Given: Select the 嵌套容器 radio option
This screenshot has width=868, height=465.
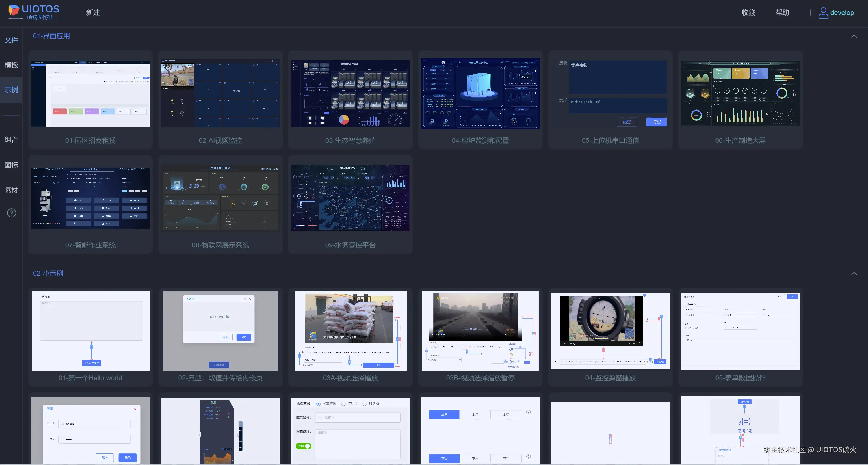Looking at the screenshot, I should [319, 404].
